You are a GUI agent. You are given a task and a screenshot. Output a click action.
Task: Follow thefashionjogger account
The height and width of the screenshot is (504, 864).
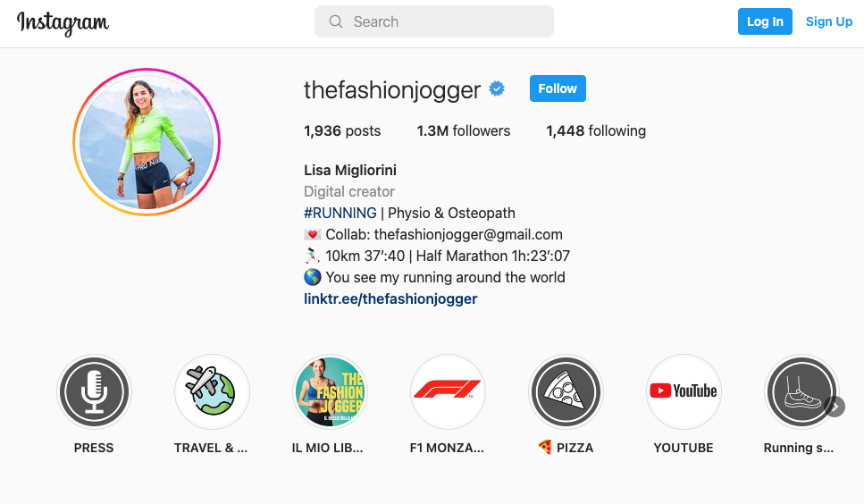(558, 88)
